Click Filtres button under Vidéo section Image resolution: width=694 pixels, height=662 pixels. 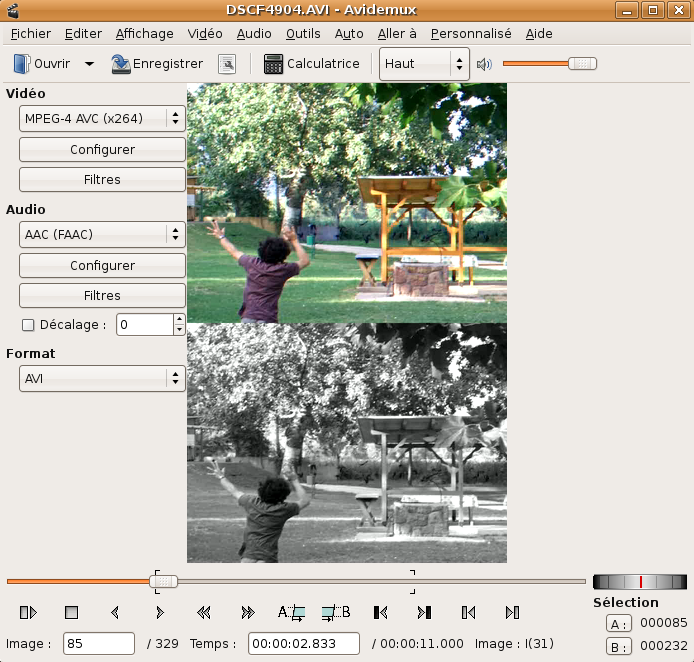[x=102, y=180]
